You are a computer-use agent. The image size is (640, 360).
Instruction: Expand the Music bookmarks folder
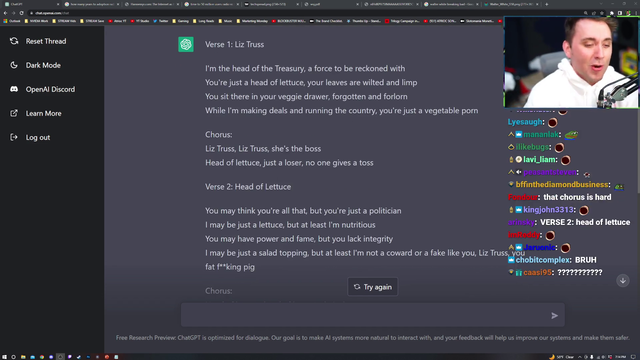225,21
